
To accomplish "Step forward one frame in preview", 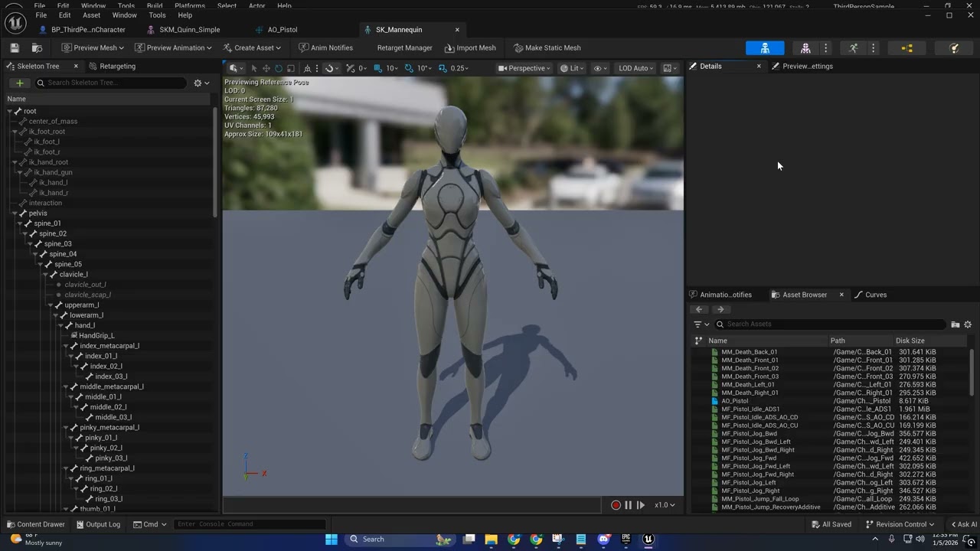I will (x=641, y=505).
